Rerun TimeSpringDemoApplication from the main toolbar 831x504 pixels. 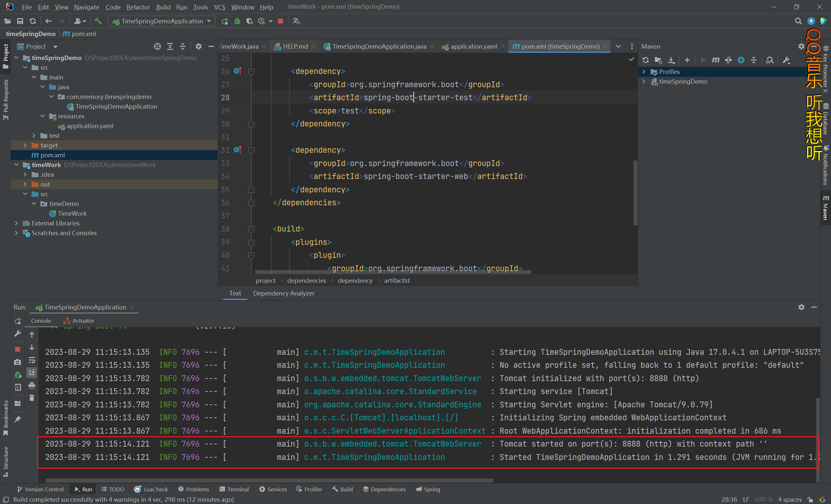point(225,21)
